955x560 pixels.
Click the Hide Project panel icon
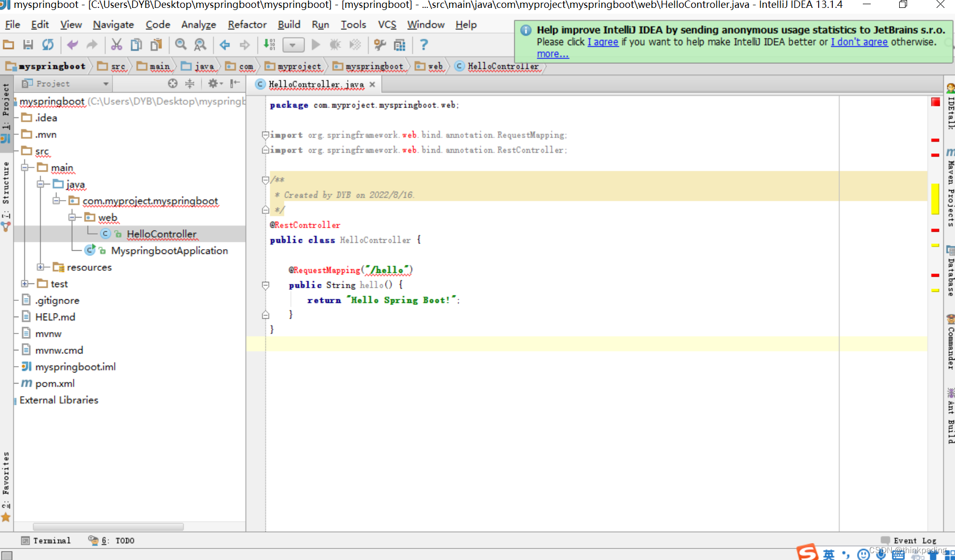[x=235, y=83]
